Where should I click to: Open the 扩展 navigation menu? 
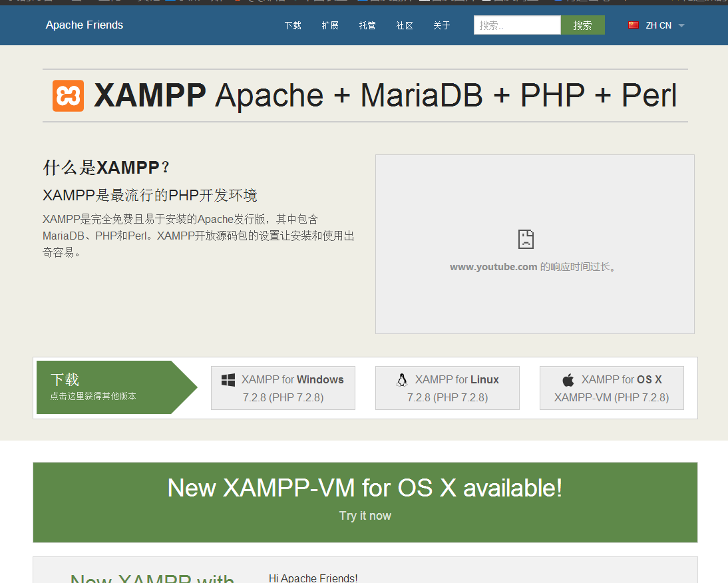[330, 25]
